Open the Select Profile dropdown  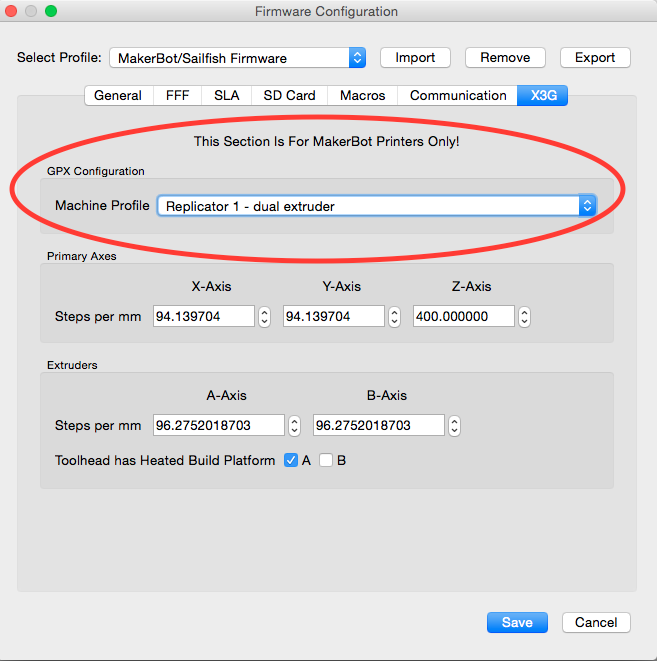[x=237, y=58]
